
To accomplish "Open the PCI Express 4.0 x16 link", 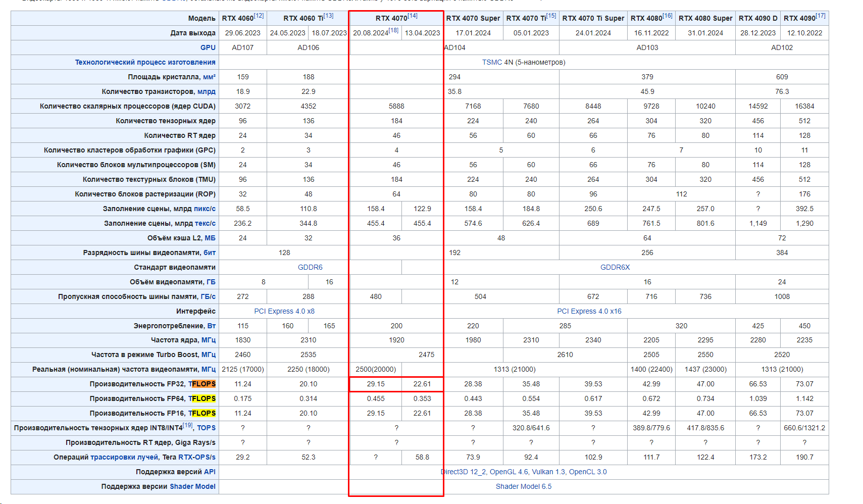I will pos(589,311).
